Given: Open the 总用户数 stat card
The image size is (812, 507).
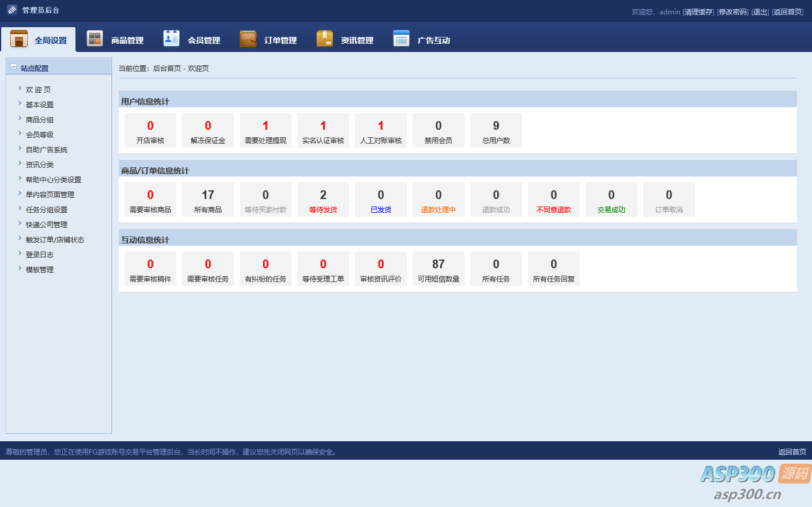Looking at the screenshot, I should (496, 130).
